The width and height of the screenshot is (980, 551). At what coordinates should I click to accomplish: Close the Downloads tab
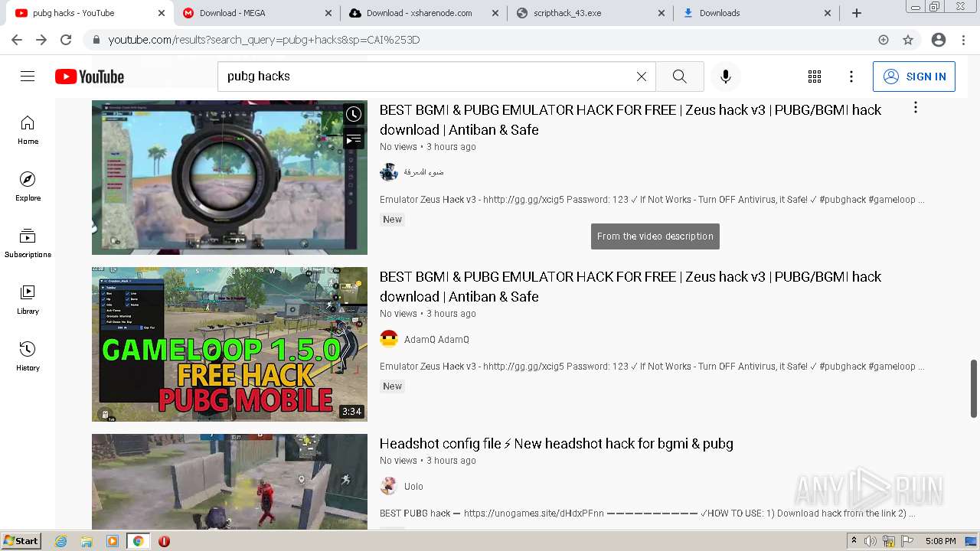pos(828,13)
